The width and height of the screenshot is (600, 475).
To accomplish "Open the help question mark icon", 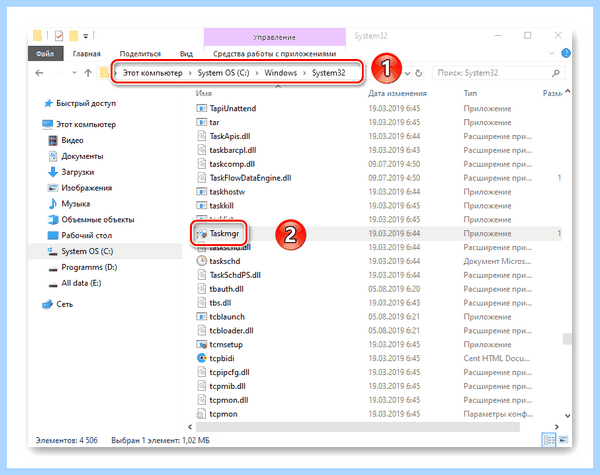I will (x=566, y=53).
